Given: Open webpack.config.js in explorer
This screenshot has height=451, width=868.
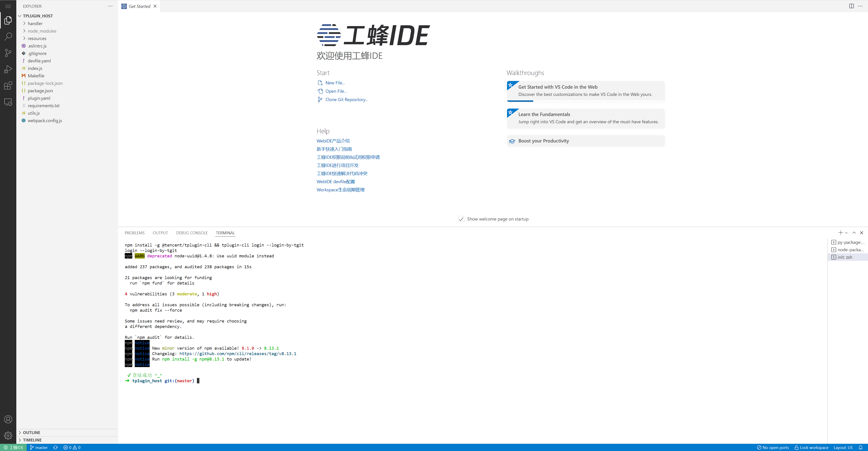Looking at the screenshot, I should pos(67,120).
